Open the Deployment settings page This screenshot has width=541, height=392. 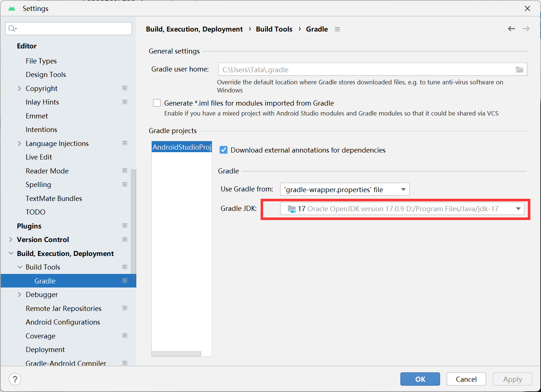click(x=45, y=349)
